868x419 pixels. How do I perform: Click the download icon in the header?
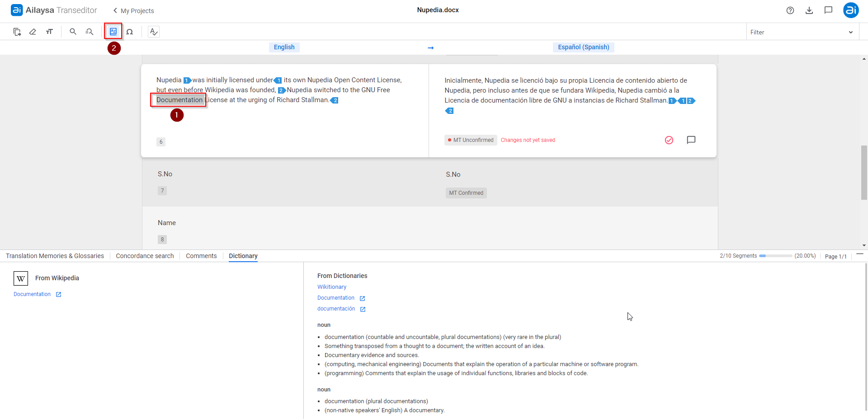pyautogui.click(x=809, y=10)
